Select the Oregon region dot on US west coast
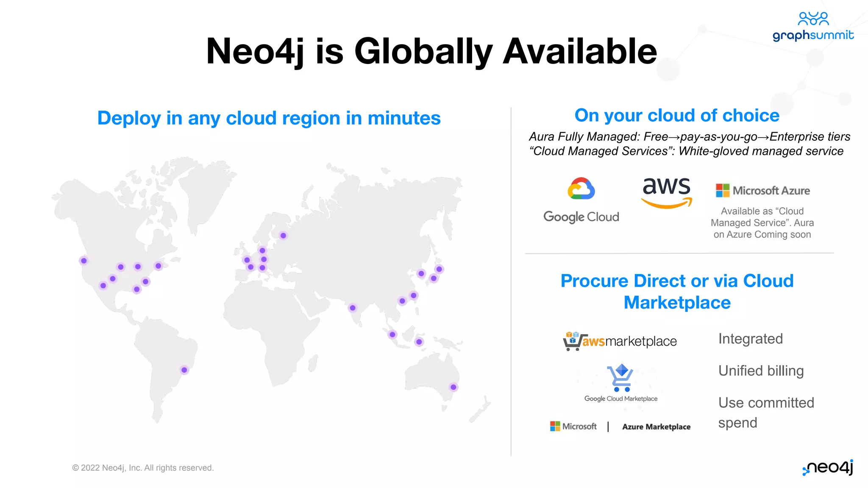 click(x=84, y=261)
